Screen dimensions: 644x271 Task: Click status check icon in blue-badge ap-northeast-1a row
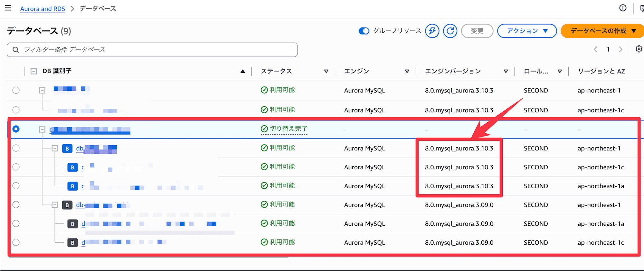(x=264, y=185)
